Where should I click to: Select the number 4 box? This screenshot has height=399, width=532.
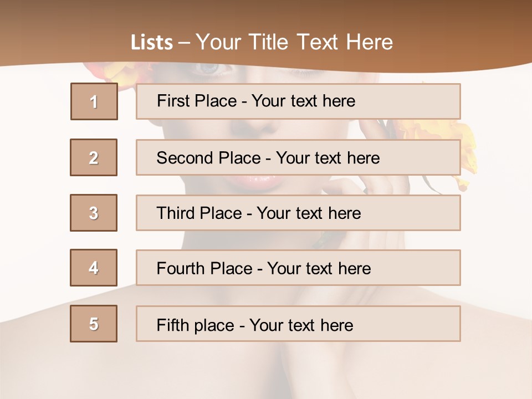pyautogui.click(x=94, y=268)
